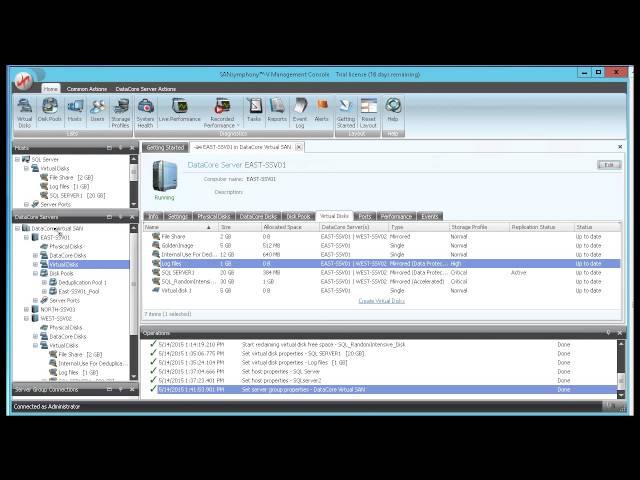This screenshot has width=640, height=480.
Task: Open Recorded Performance ribbon icon
Action: 222,113
